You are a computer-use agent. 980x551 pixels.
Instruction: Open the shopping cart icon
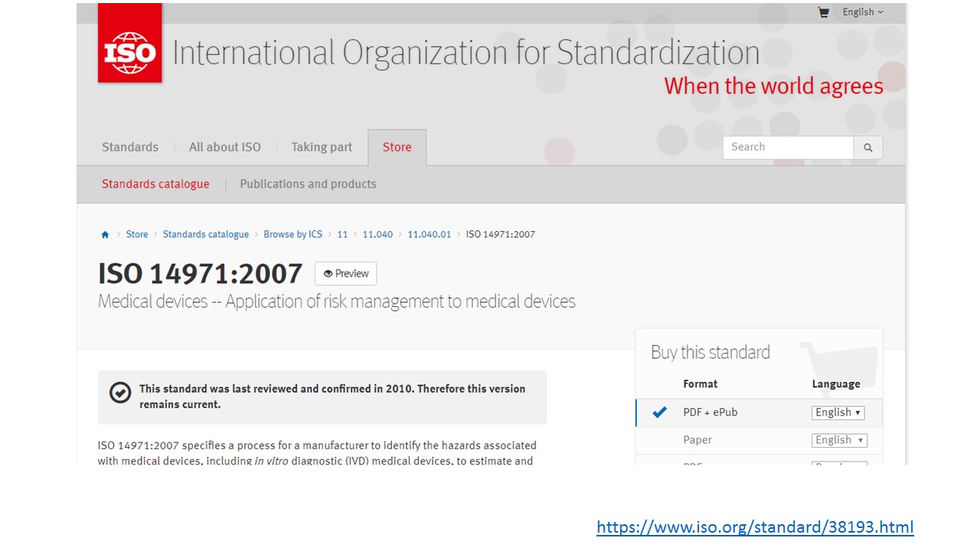point(824,12)
